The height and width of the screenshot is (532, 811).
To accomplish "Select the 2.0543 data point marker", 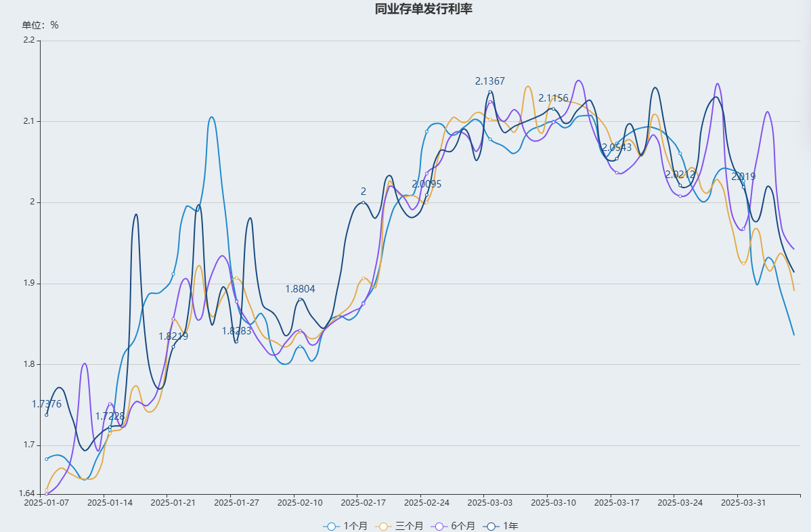I will pyautogui.click(x=617, y=158).
